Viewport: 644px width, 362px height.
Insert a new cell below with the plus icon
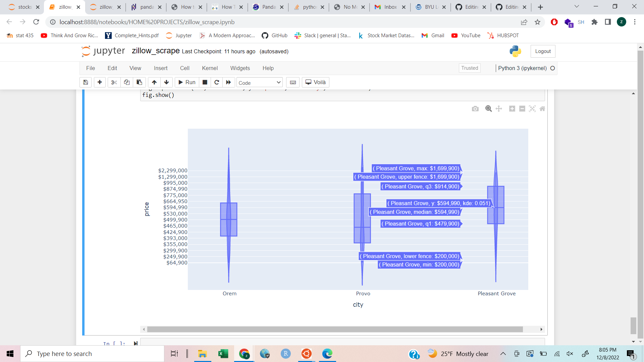100,82
